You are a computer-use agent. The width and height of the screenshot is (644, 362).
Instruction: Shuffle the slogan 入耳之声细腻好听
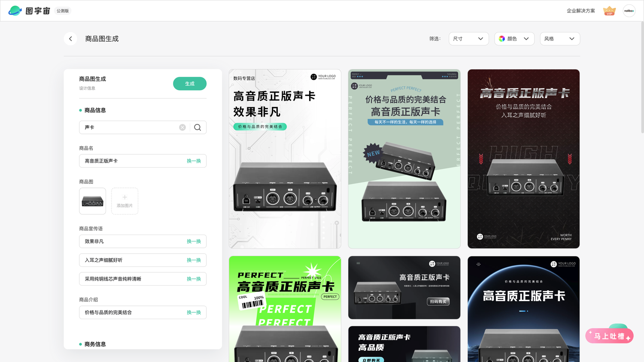(x=194, y=260)
